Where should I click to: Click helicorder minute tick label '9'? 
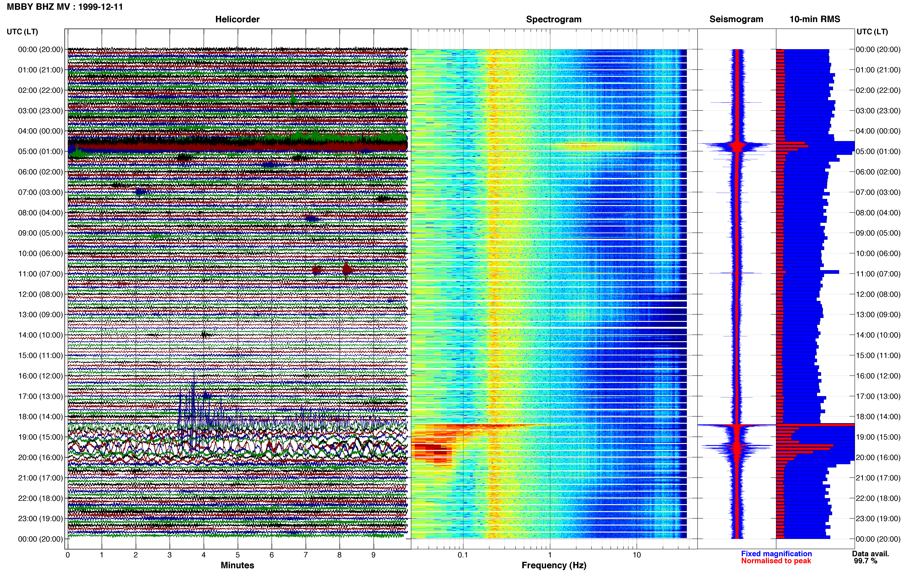point(373,555)
